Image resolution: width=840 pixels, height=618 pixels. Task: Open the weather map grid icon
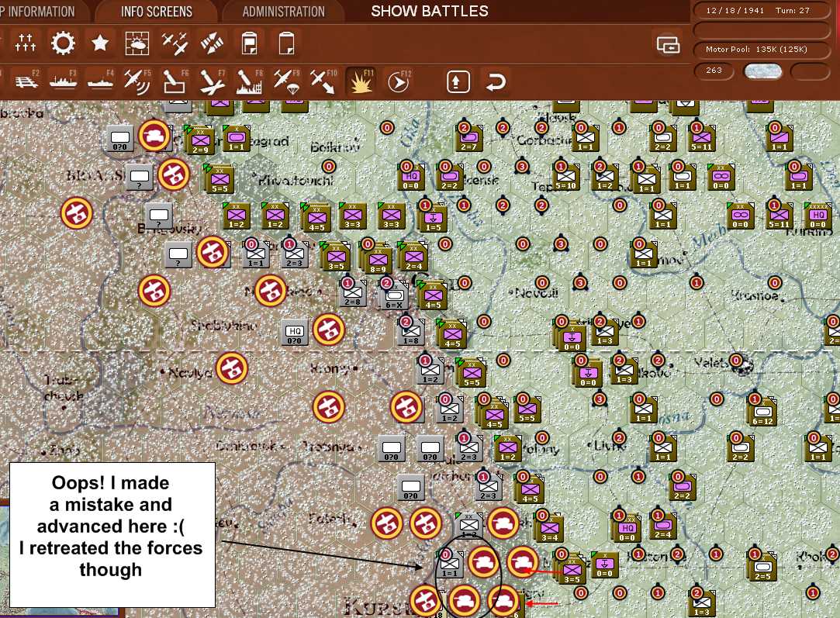pyautogui.click(x=137, y=43)
